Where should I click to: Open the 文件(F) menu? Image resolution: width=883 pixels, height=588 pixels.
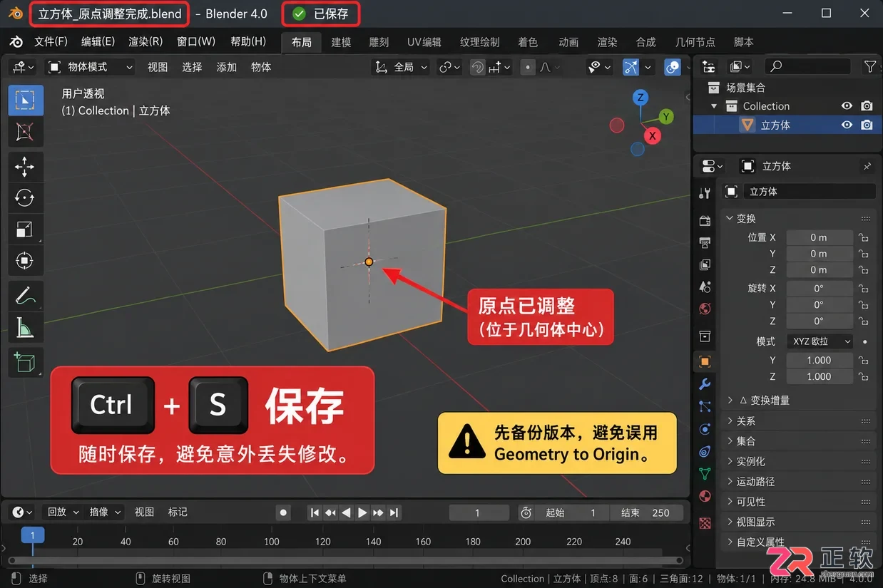51,42
